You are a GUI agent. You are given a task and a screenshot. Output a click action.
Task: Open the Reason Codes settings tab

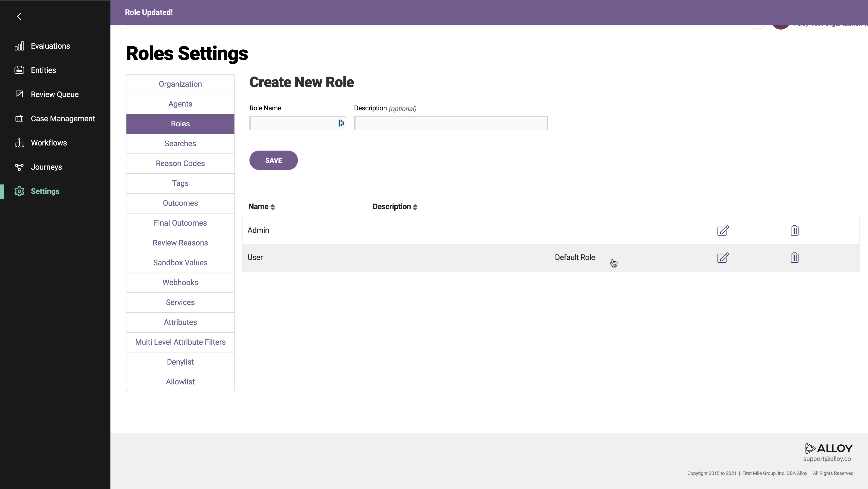click(180, 164)
